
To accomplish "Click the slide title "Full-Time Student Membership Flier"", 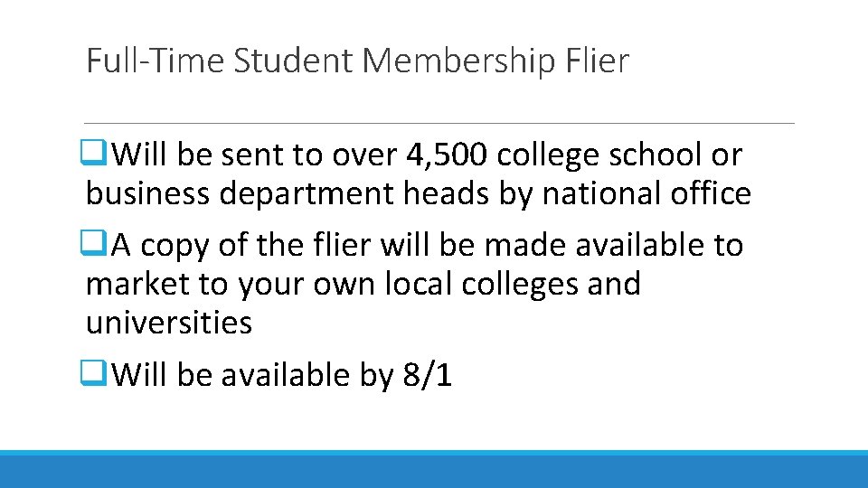I will point(358,61).
